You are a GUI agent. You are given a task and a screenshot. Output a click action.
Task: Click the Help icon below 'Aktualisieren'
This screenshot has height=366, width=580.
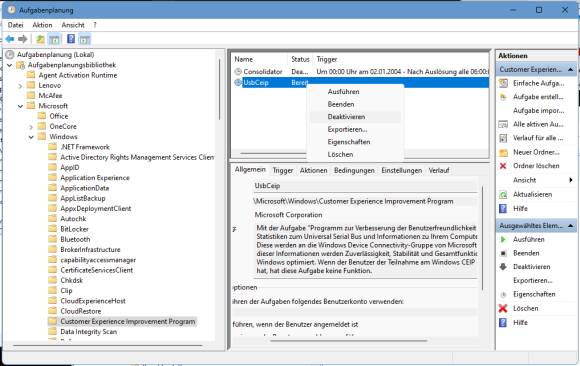pyautogui.click(x=503, y=209)
